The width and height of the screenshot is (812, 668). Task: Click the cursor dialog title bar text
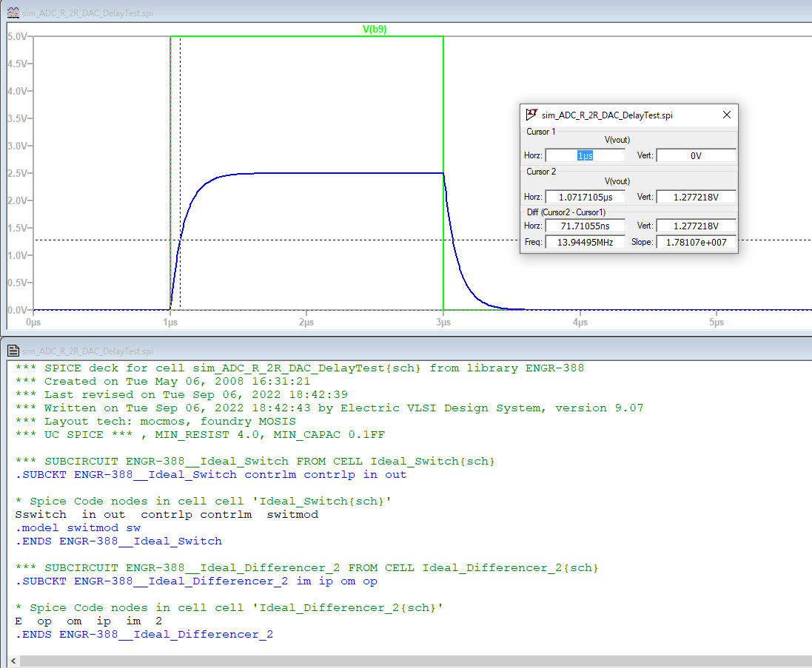point(607,115)
